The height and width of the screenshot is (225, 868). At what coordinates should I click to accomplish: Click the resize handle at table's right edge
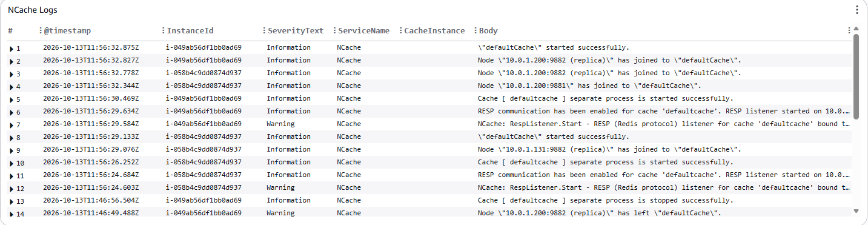pos(849,30)
